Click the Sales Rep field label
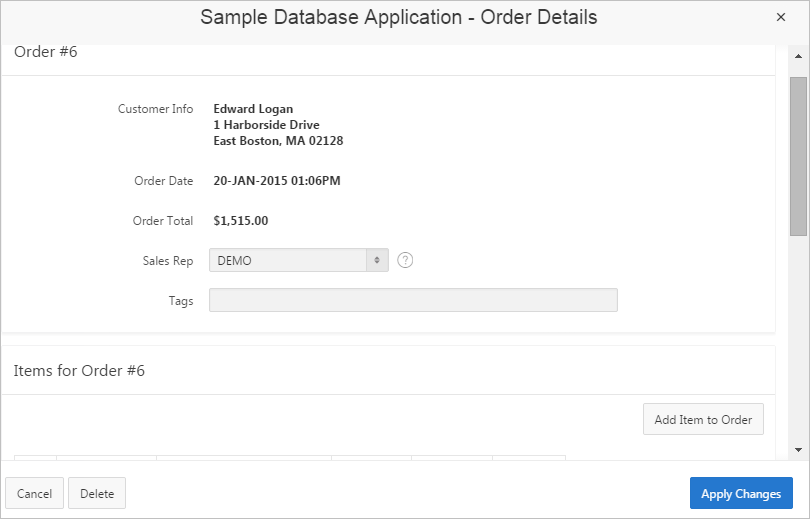 [x=168, y=260]
